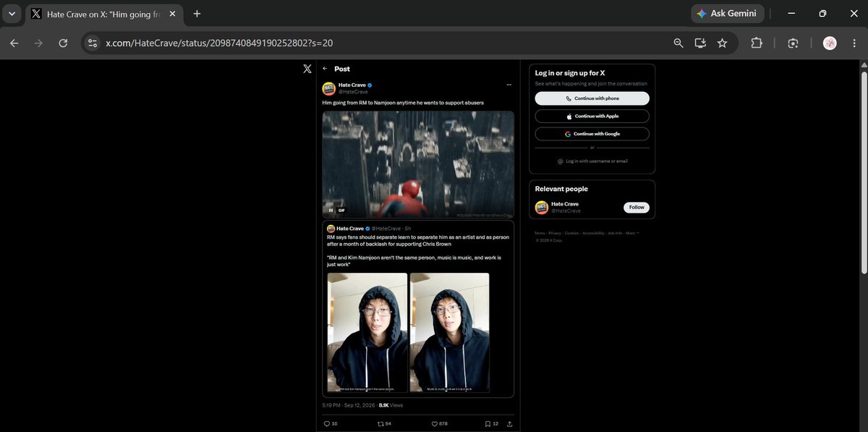Image resolution: width=868 pixels, height=432 pixels.
Task: Share the post via share icon
Action: (510, 423)
